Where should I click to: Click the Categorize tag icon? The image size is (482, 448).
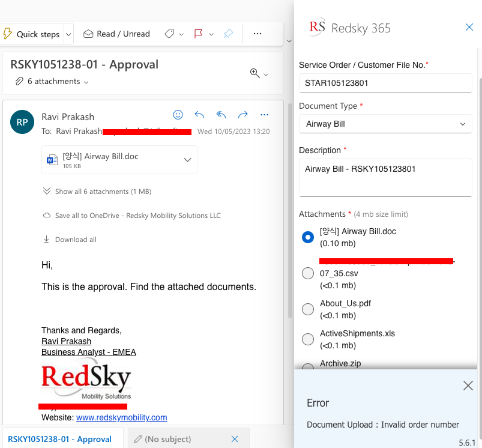click(x=169, y=34)
